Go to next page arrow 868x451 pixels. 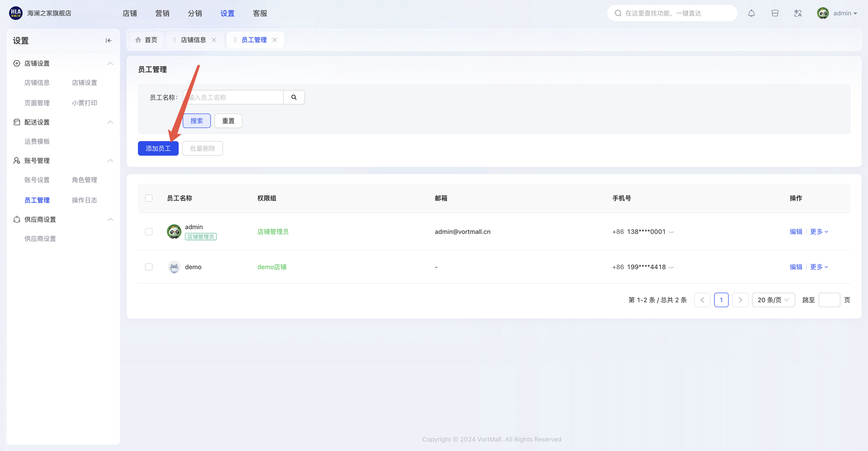coord(740,300)
